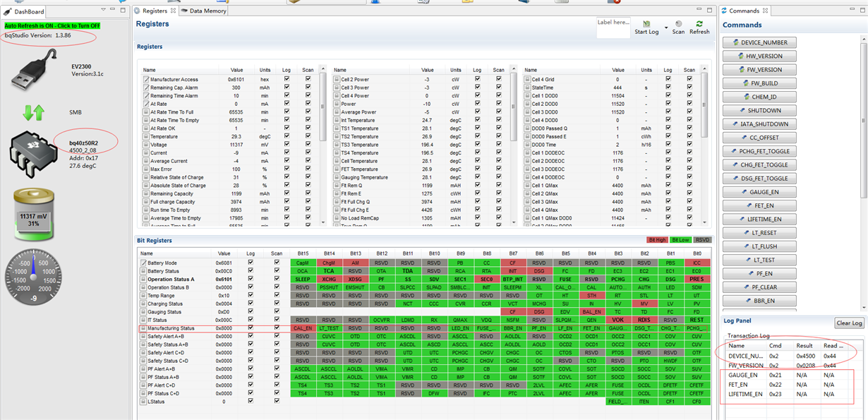Open the DashBoard view menu triangle
Viewport: 868px width, 420px height.
(103, 11)
